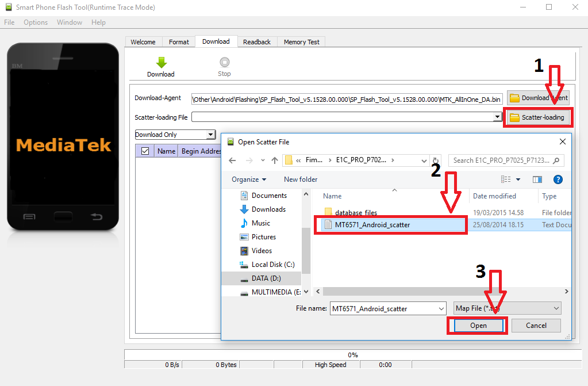Click the navigation pane scroll up arrow
Image resolution: width=588 pixels, height=386 pixels.
(306, 194)
